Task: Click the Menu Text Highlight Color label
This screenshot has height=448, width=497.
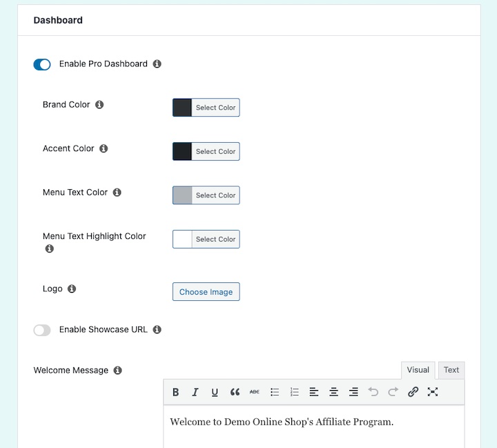Action: tap(94, 236)
